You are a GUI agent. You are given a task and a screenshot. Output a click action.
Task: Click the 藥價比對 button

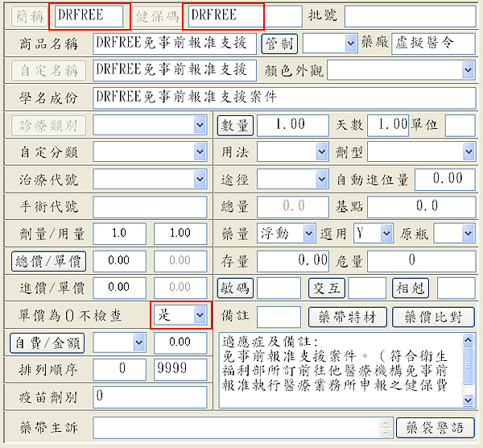(x=433, y=317)
